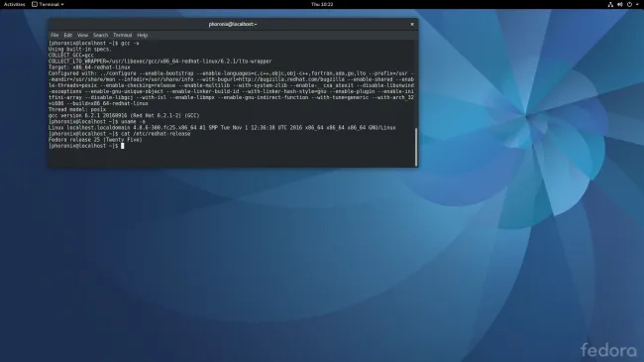
Task: Open the Terminal menu in the menu bar
Action: [x=123, y=35]
